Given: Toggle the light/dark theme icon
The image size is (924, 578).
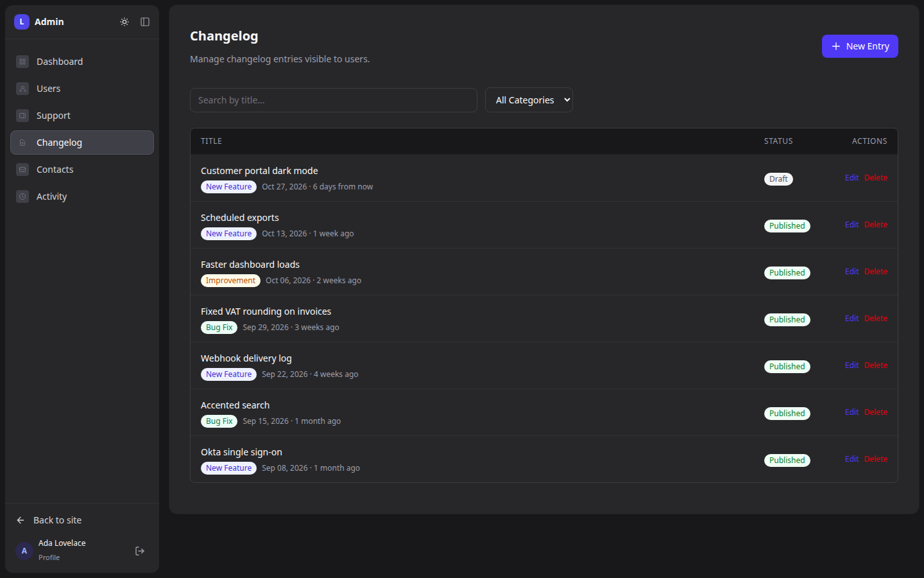Looking at the screenshot, I should pyautogui.click(x=124, y=22).
